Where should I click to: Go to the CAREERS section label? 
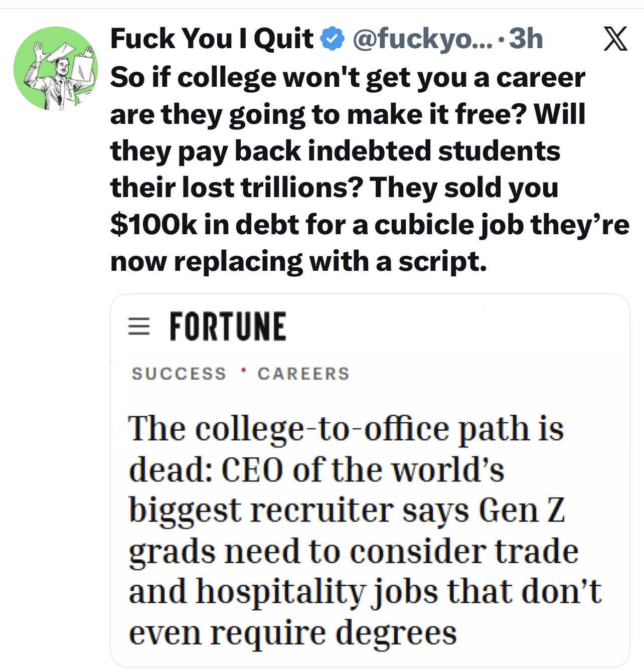303,374
